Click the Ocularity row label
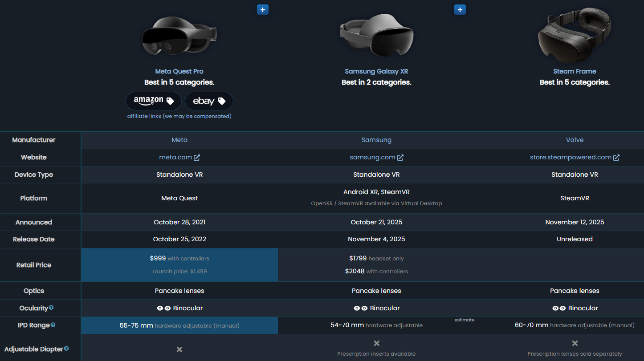The width and height of the screenshot is (644, 361). click(34, 308)
